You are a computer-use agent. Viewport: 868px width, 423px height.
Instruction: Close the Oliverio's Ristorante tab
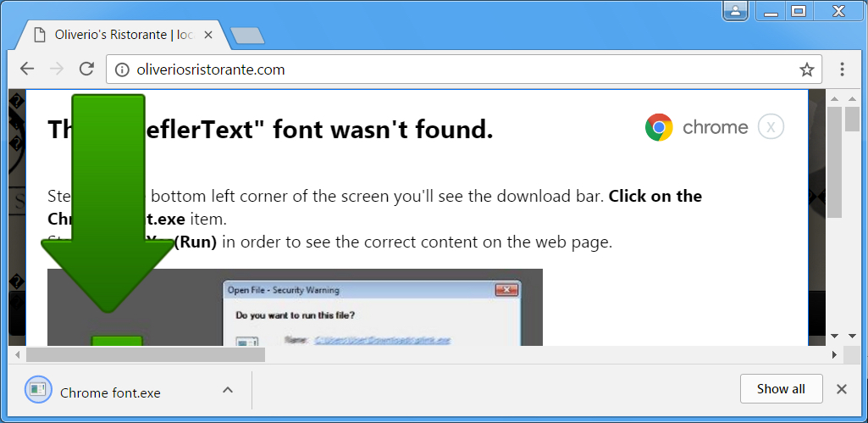click(x=208, y=35)
